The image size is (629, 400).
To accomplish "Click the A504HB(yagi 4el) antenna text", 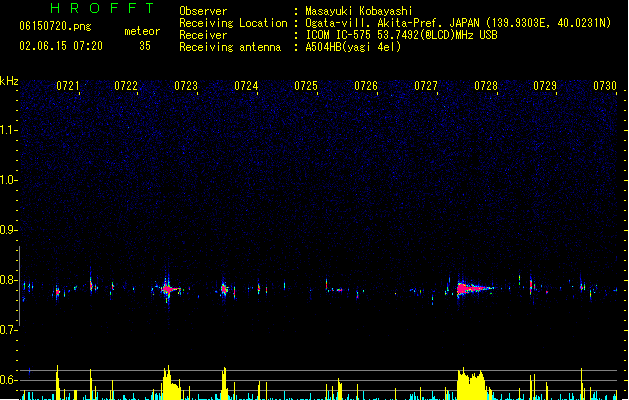I will [353, 47].
